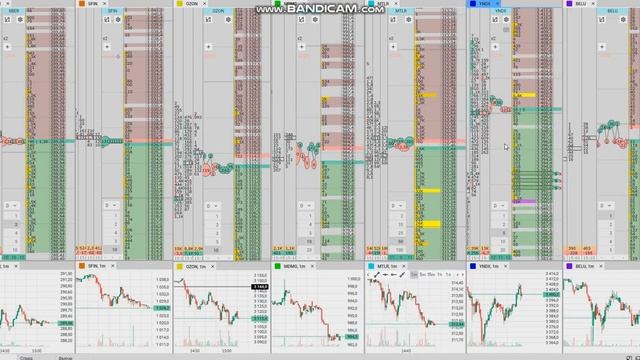The height and width of the screenshot is (360, 640).
Task: Click the plus button in MTLR panel
Action: click(393, 47)
